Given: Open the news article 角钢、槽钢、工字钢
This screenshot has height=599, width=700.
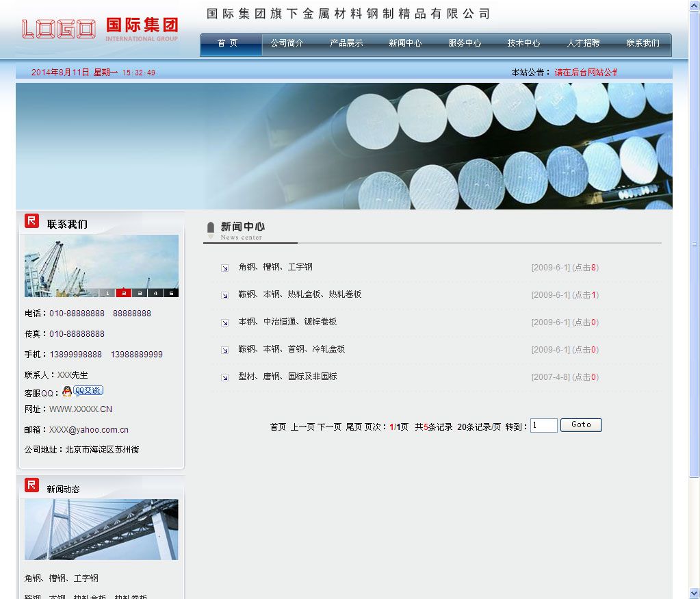Looking at the screenshot, I should tap(275, 267).
